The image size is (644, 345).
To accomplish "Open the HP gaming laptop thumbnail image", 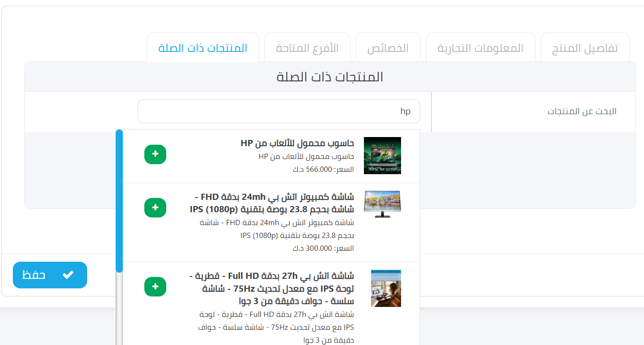I will coord(382,156).
